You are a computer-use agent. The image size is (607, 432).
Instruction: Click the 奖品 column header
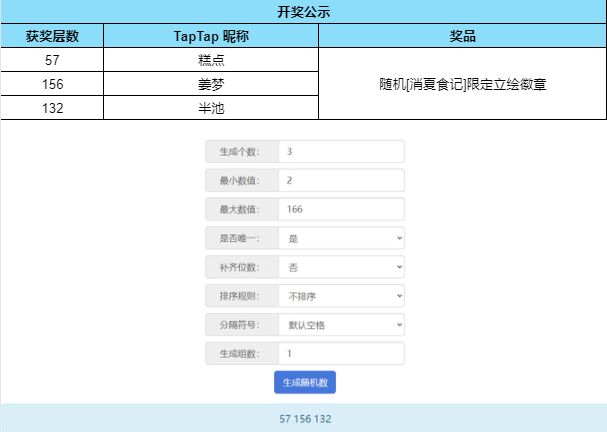pyautogui.click(x=463, y=36)
